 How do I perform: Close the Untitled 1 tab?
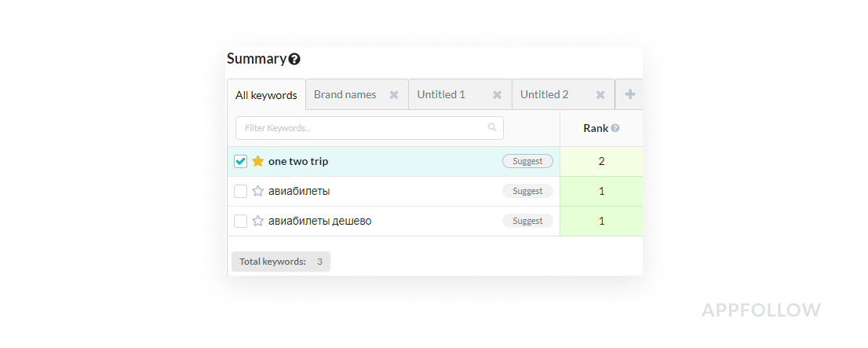[497, 95]
